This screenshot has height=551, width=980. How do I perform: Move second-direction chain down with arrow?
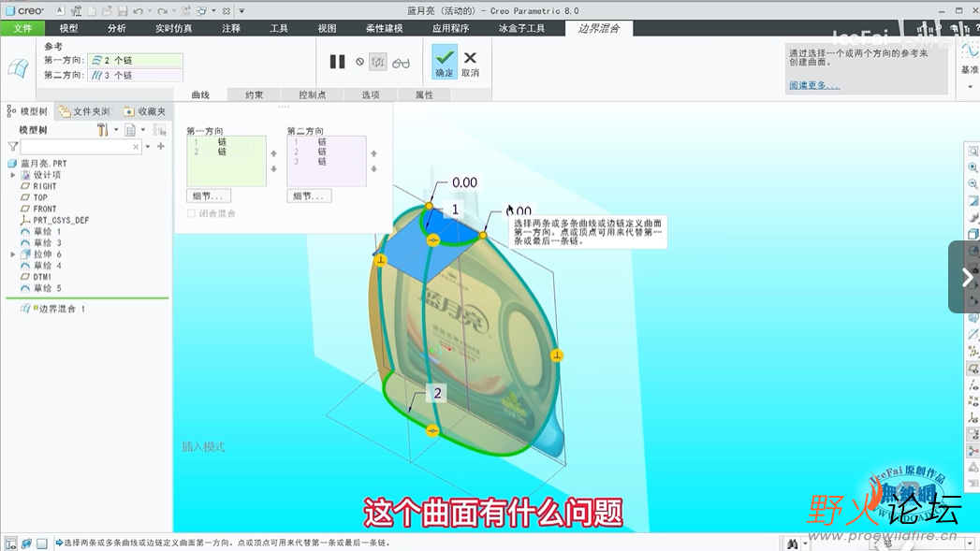(373, 169)
